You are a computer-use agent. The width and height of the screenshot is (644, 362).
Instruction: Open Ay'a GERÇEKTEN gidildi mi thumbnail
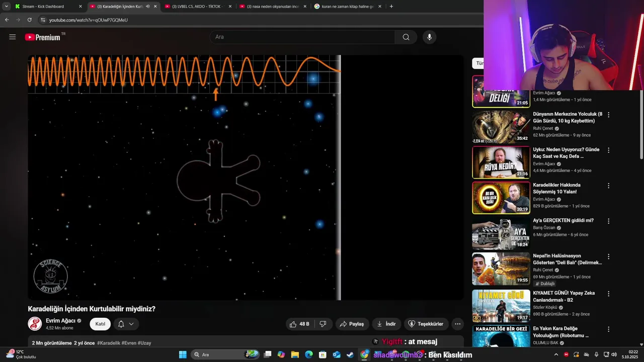[x=501, y=233]
